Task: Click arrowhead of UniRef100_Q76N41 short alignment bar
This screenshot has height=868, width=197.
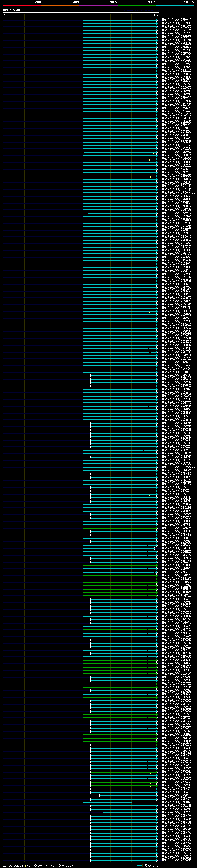Action: (x=131, y=802)
